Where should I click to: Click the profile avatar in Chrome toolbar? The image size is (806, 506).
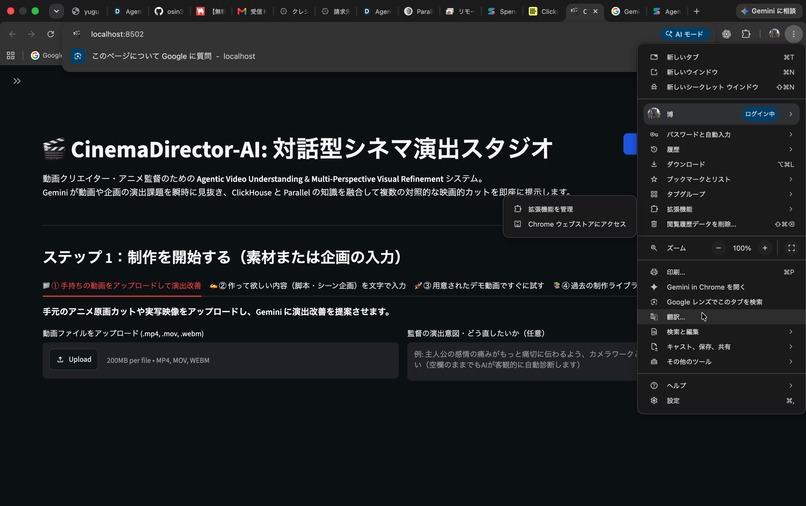coord(774,34)
